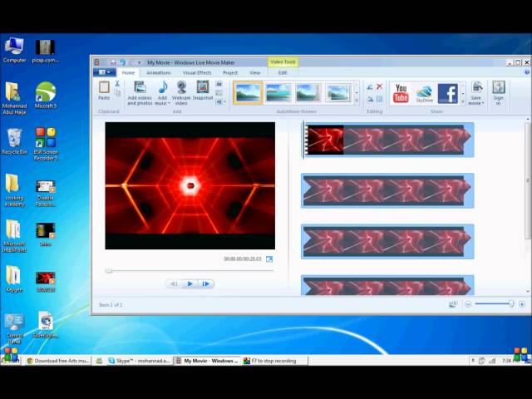Click the Cut scissors icon
The width and height of the screenshot is (532, 399).
(x=117, y=83)
